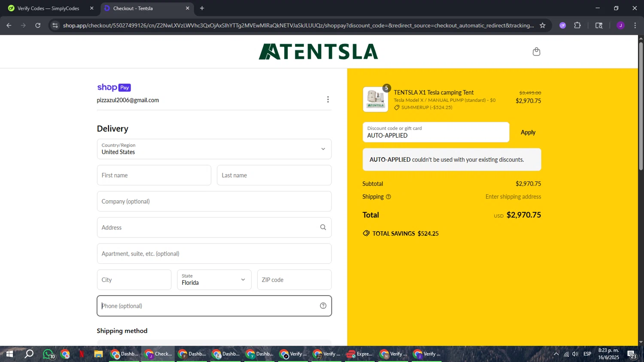Open the shopping bag cart icon

point(536,52)
